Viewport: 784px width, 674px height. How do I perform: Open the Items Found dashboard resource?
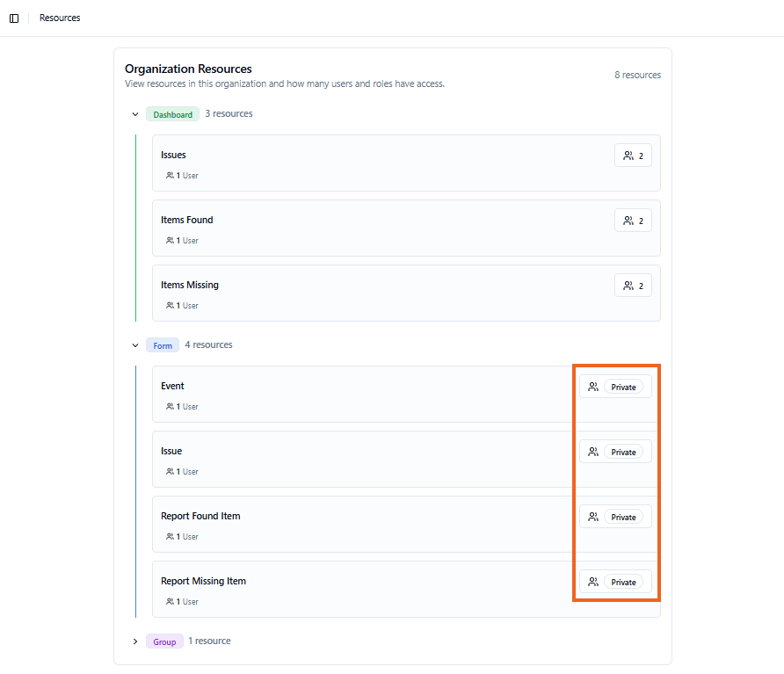(x=186, y=221)
